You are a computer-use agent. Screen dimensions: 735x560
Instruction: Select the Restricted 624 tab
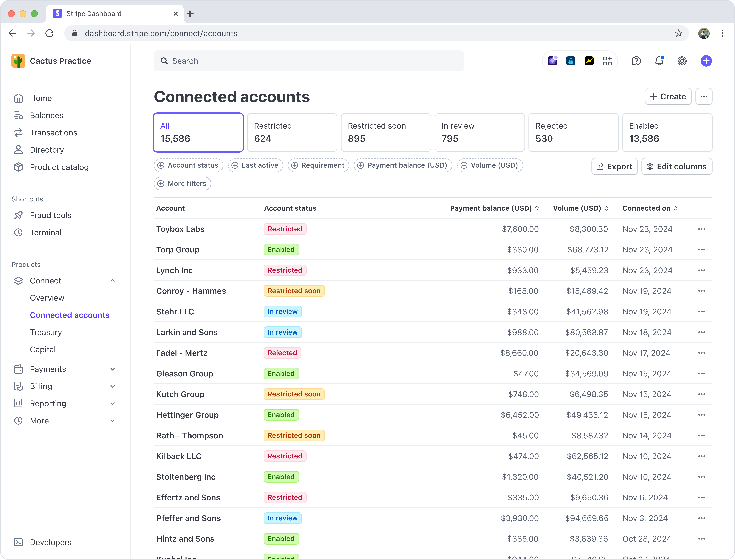[292, 132]
